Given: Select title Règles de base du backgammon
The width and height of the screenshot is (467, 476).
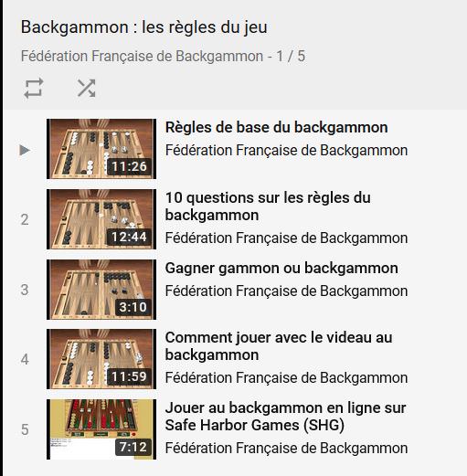Looking at the screenshot, I should tap(276, 127).
